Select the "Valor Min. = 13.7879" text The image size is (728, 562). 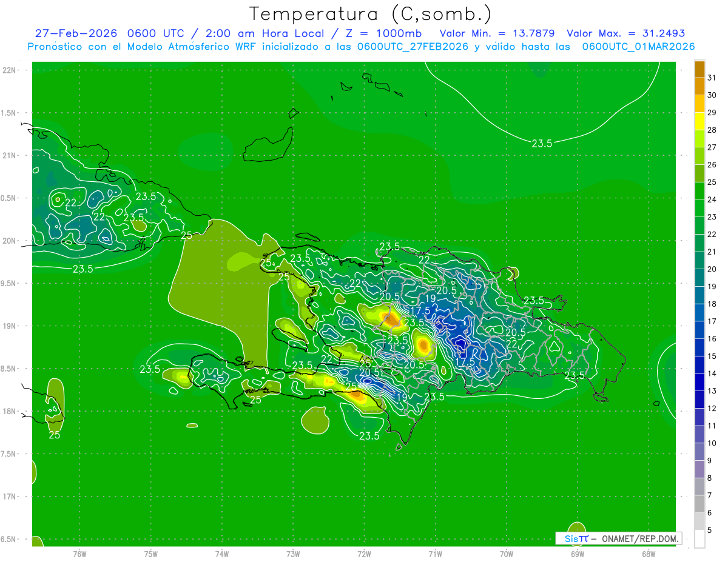pos(497,33)
